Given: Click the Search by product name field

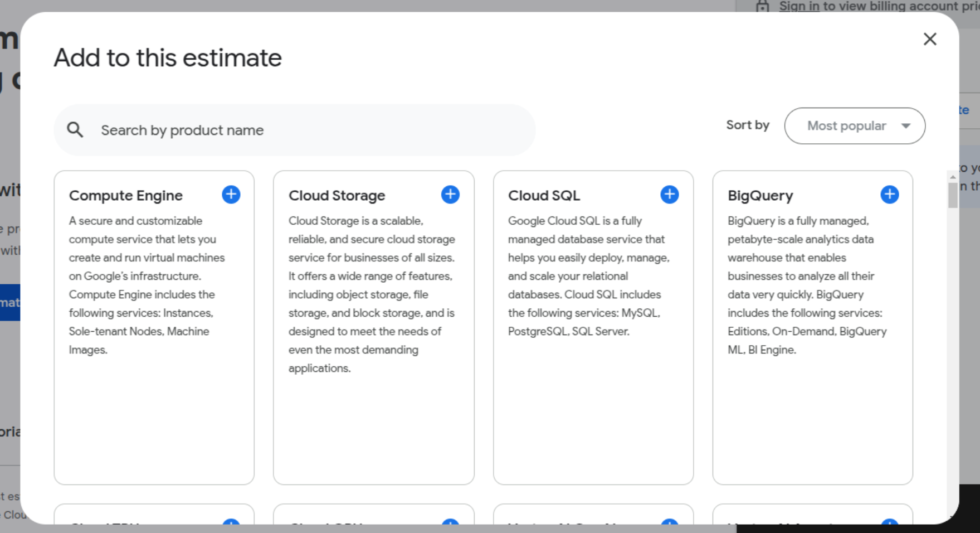Looking at the screenshot, I should (279, 129).
